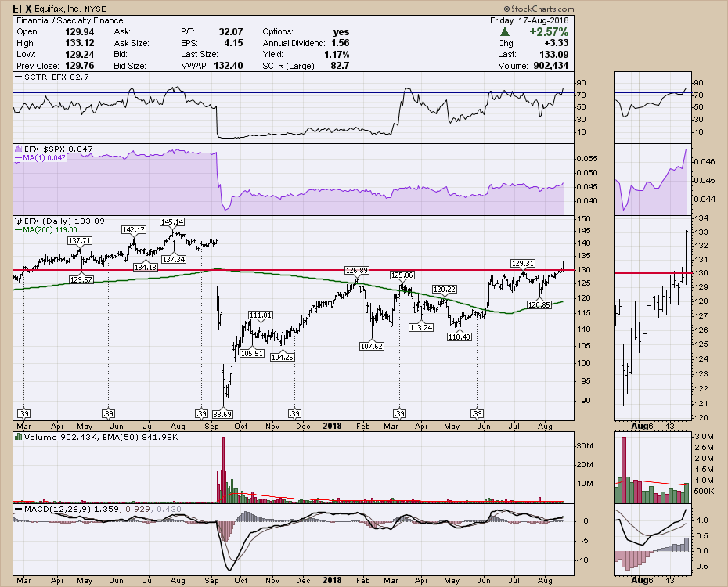Click the P/E value 32.07
The height and width of the screenshot is (587, 728).
point(231,32)
